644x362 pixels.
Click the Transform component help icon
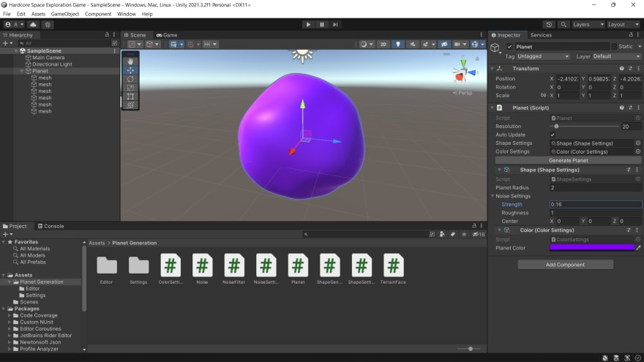point(622,69)
